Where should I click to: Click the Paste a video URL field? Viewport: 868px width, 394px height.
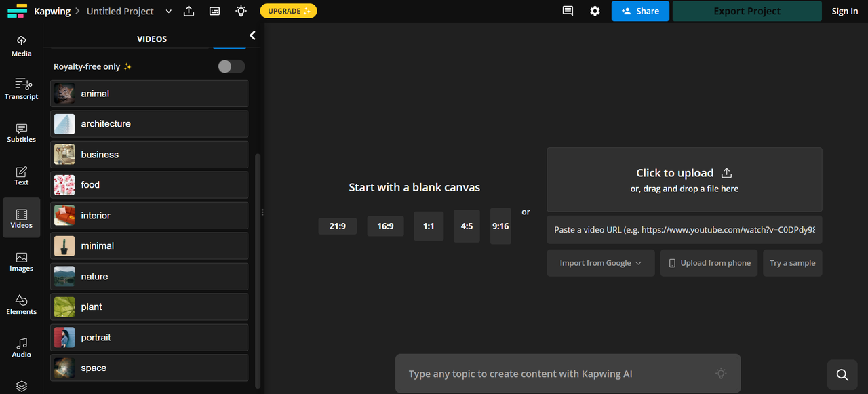click(x=684, y=230)
